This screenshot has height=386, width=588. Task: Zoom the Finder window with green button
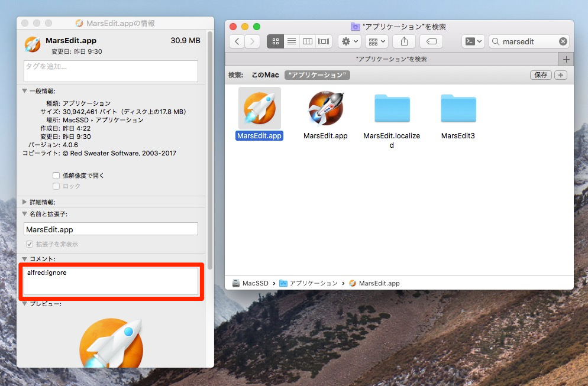[x=257, y=27]
